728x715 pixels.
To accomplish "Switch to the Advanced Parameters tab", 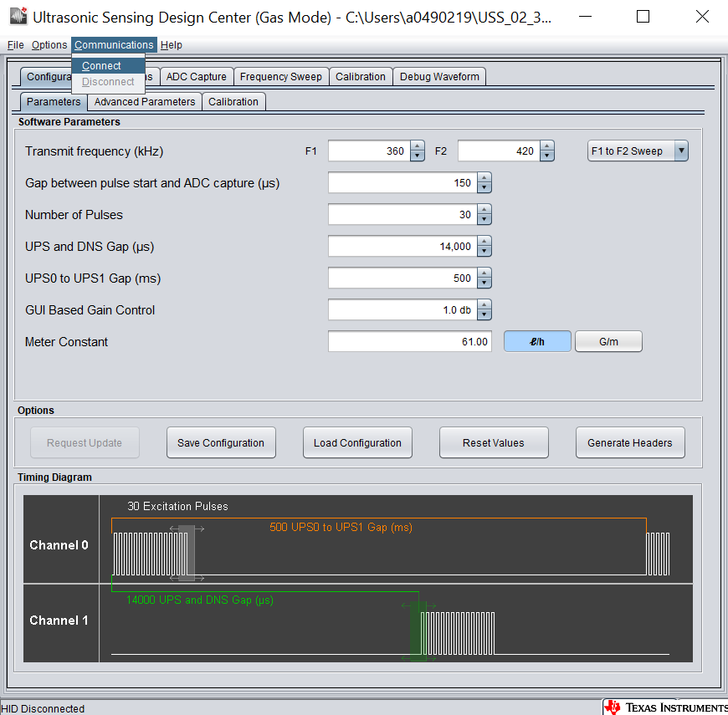I will pos(144,101).
